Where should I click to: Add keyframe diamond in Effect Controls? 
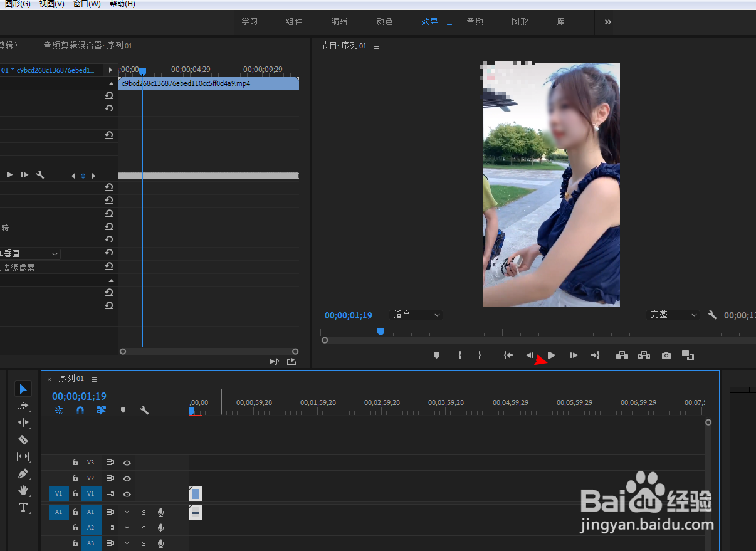coord(83,176)
